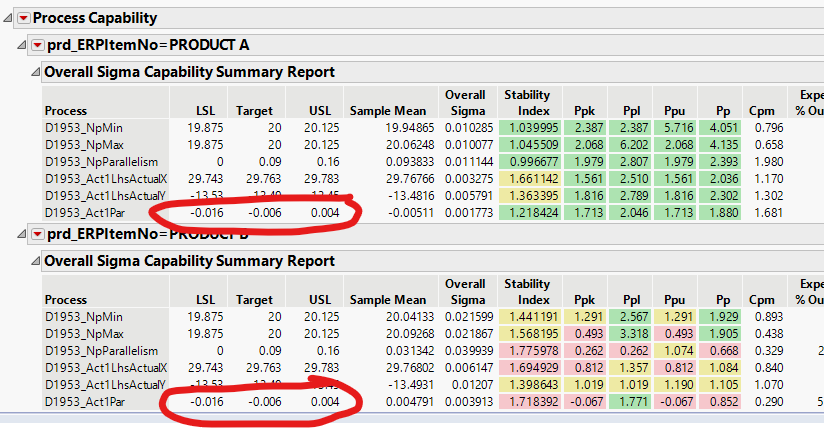Collapse the Process Capability outline section
The image size is (824, 428).
coord(8,18)
